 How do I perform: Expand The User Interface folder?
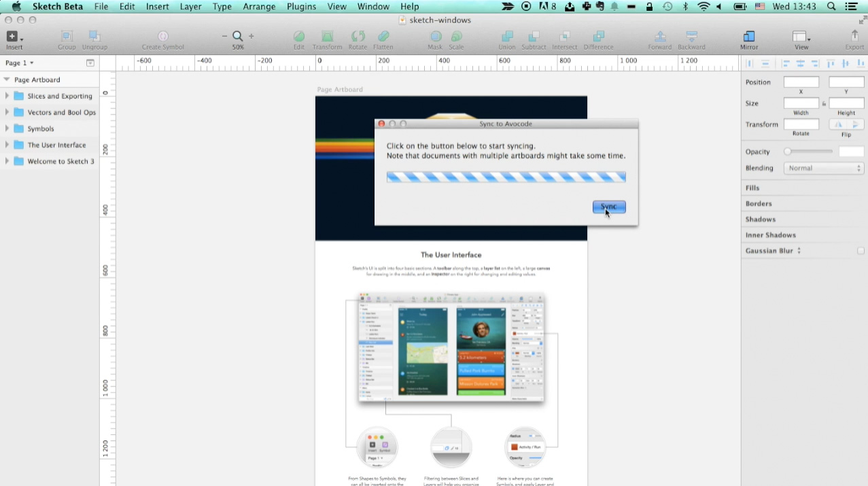pos(7,145)
